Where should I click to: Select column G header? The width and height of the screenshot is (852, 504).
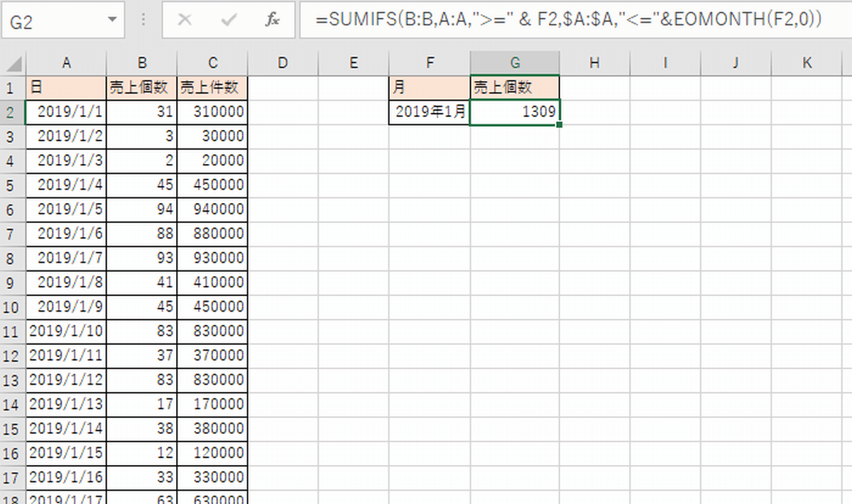(x=515, y=62)
